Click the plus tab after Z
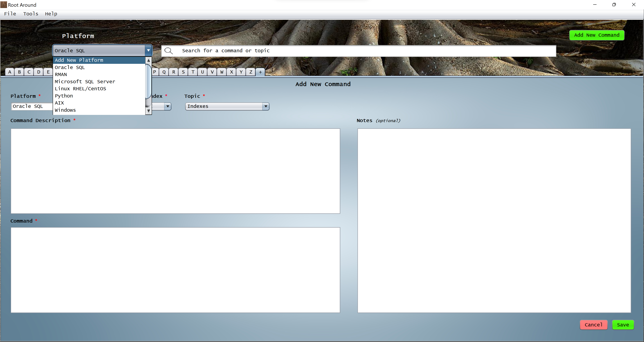Viewport: 644px width, 342px height. 260,72
